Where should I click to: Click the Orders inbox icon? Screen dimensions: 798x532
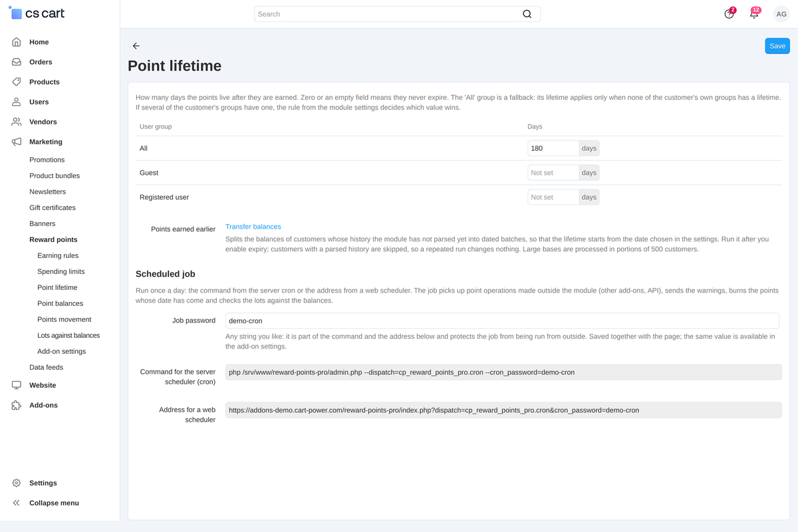pos(17,62)
